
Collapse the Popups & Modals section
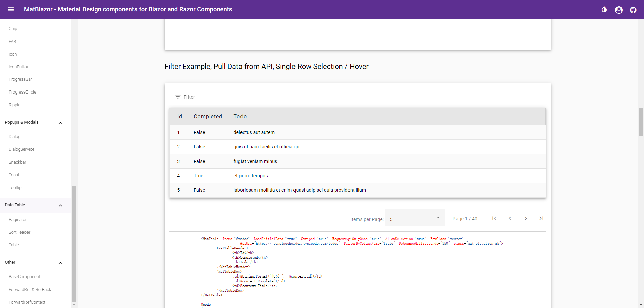pos(61,123)
